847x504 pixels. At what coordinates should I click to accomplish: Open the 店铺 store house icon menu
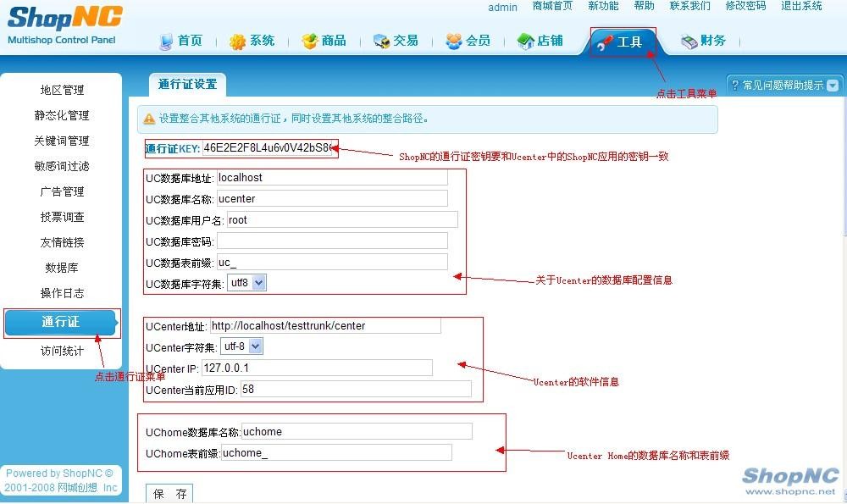point(526,41)
